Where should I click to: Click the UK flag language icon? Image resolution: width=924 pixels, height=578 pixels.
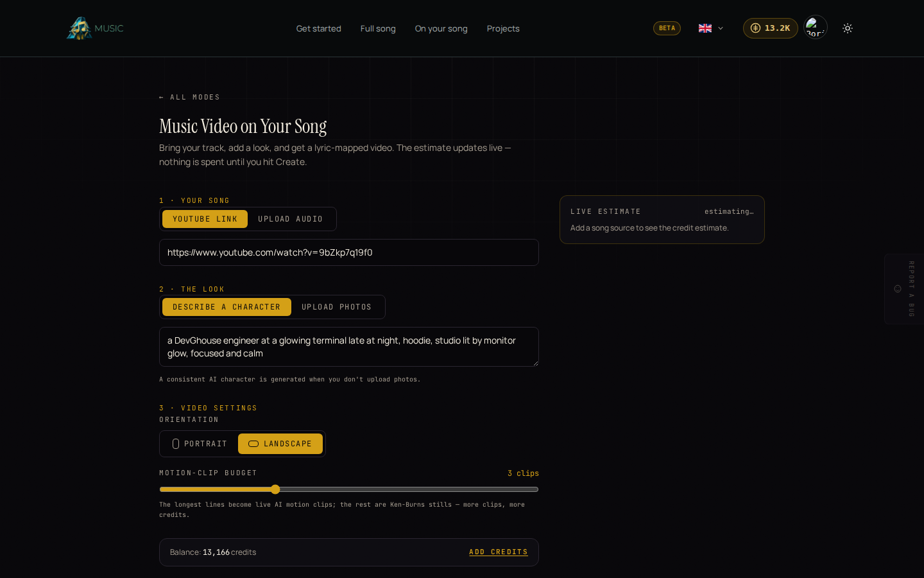coord(705,28)
